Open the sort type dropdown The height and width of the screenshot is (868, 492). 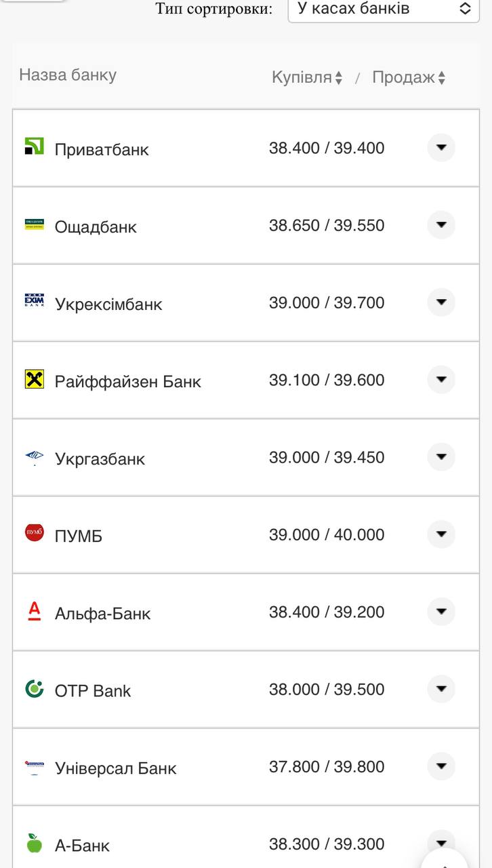pyautogui.click(x=384, y=9)
